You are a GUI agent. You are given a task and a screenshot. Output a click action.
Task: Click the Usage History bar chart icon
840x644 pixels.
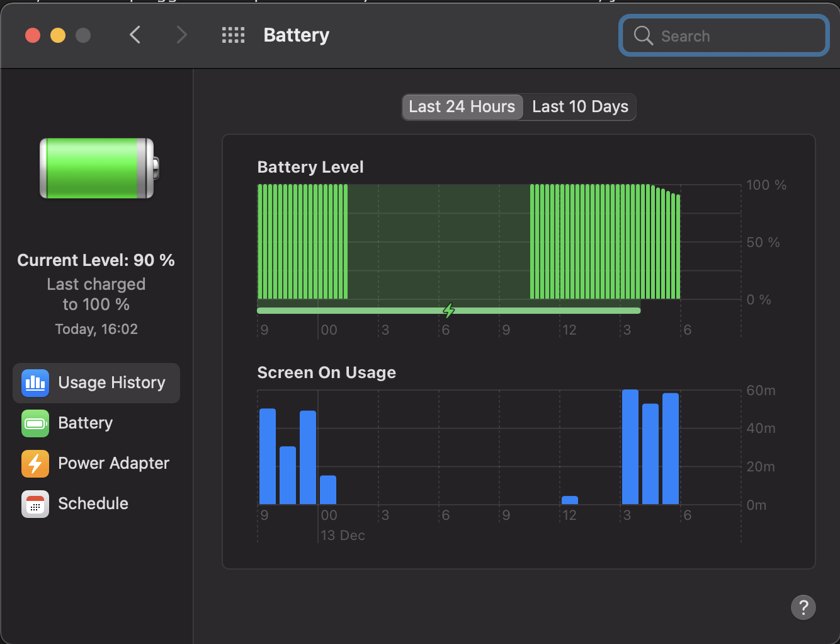35,383
